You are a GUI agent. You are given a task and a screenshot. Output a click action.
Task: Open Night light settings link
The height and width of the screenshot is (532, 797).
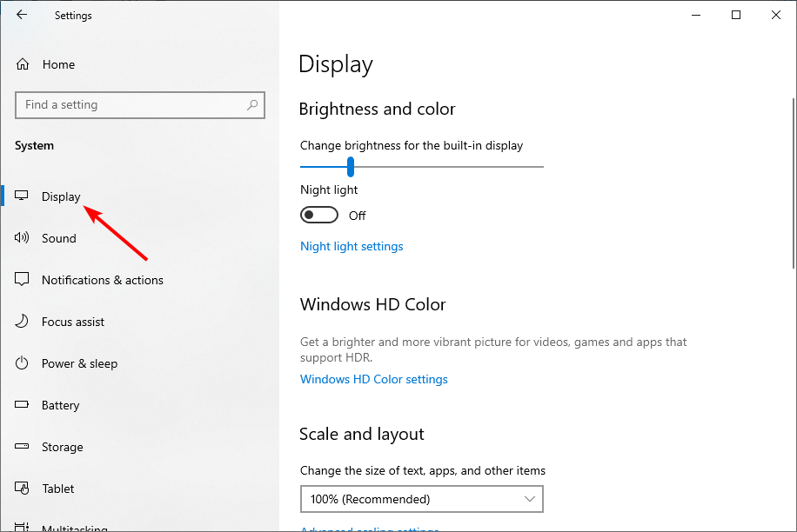352,246
